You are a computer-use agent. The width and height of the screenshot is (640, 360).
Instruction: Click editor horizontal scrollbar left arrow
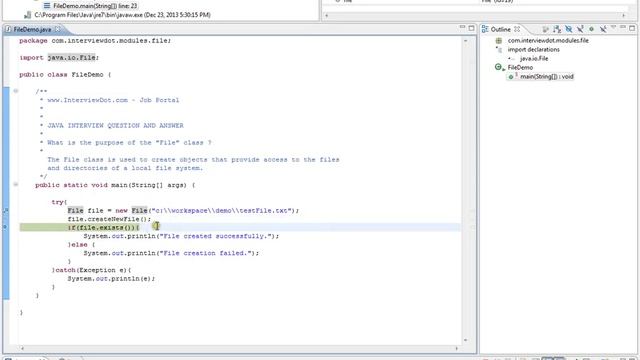[x=22, y=348]
